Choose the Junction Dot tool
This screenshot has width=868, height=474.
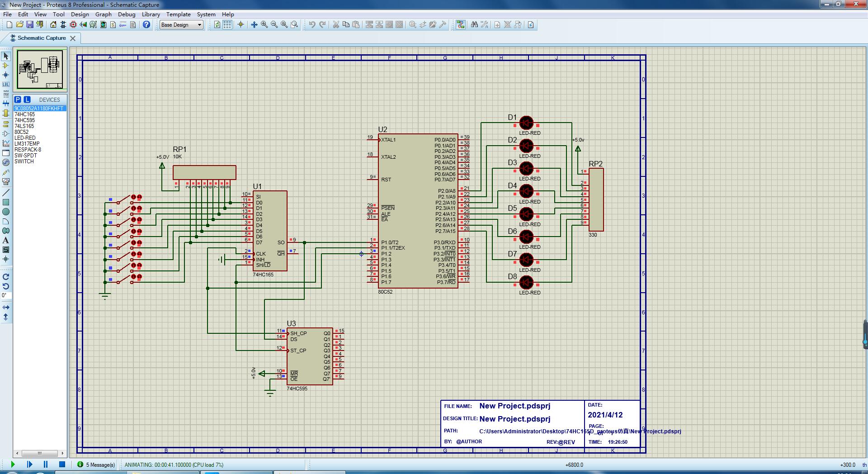(6, 75)
